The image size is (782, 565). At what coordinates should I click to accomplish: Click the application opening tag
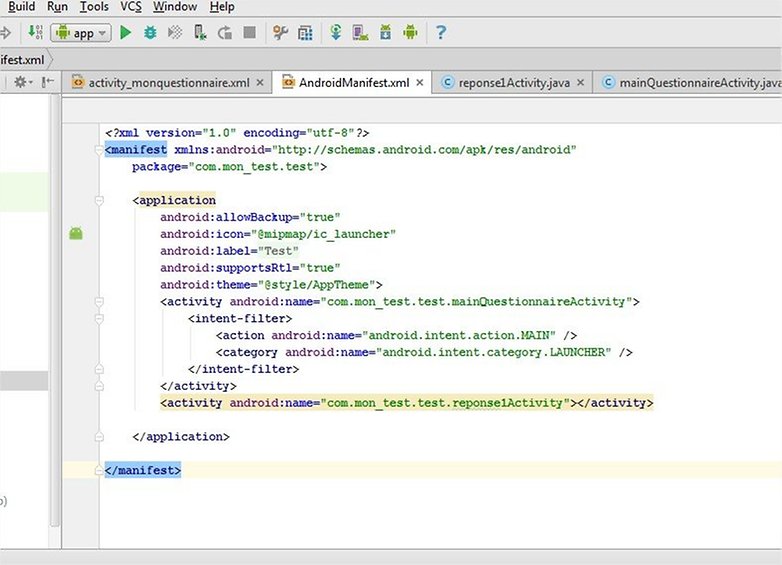coord(174,200)
